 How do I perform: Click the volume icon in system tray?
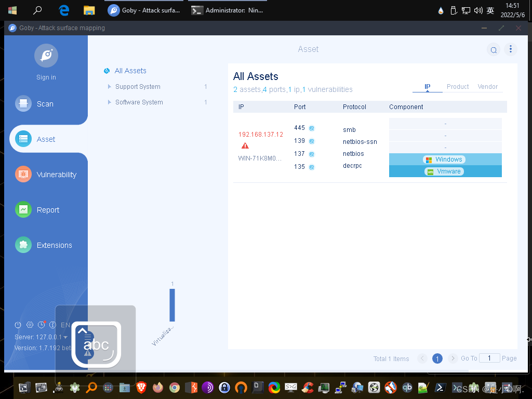pos(478,10)
